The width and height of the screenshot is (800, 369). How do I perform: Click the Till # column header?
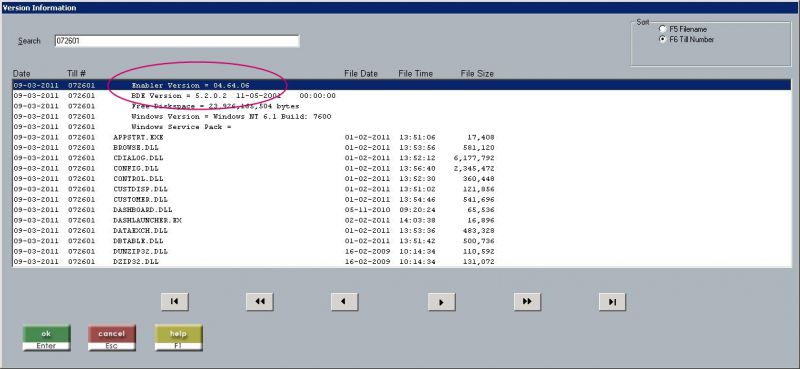76,73
